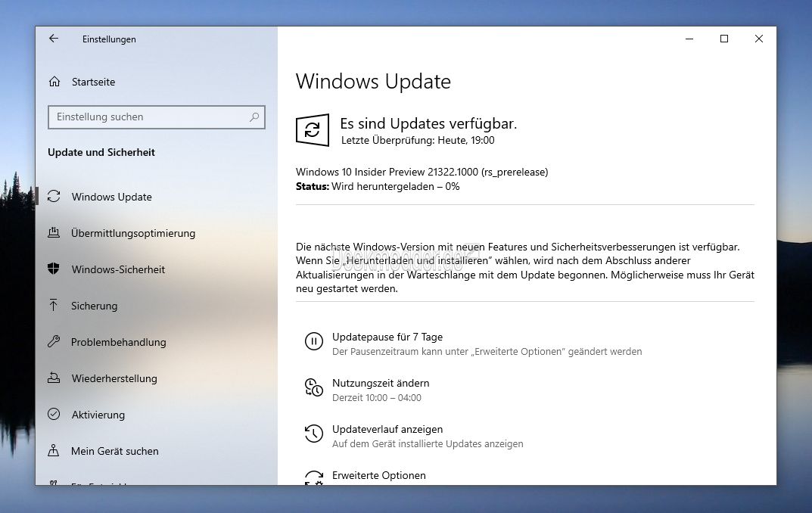Select the Problembehandlung wrench icon
Image resolution: width=812 pixels, height=513 pixels.
pos(54,342)
